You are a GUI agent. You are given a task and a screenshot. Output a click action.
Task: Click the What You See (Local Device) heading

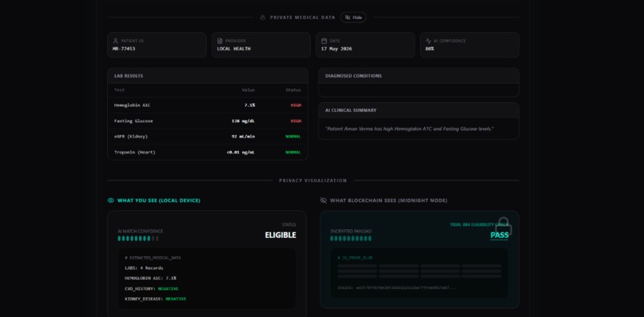click(159, 200)
